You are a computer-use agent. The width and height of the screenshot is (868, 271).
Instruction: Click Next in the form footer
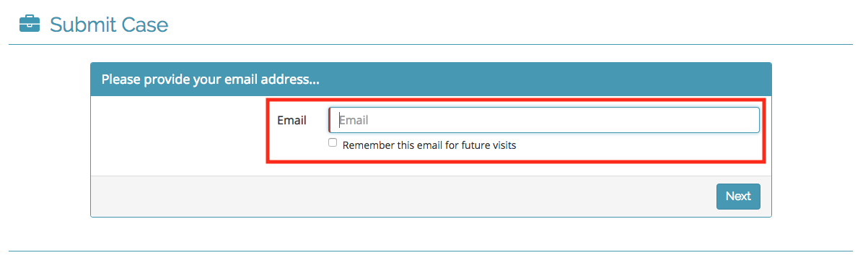738,197
